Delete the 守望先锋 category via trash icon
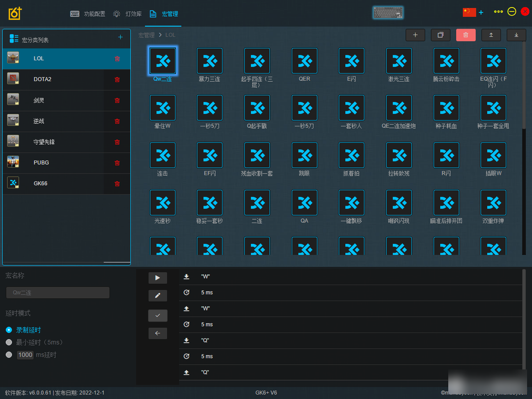This screenshot has height=399, width=532. point(117,142)
